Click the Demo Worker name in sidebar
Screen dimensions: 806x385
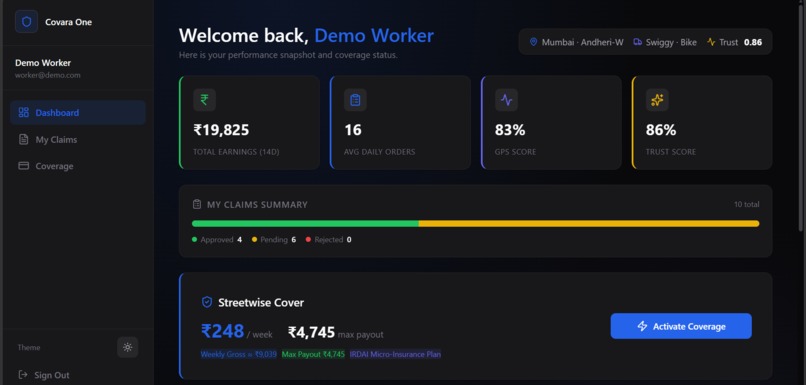(x=43, y=63)
